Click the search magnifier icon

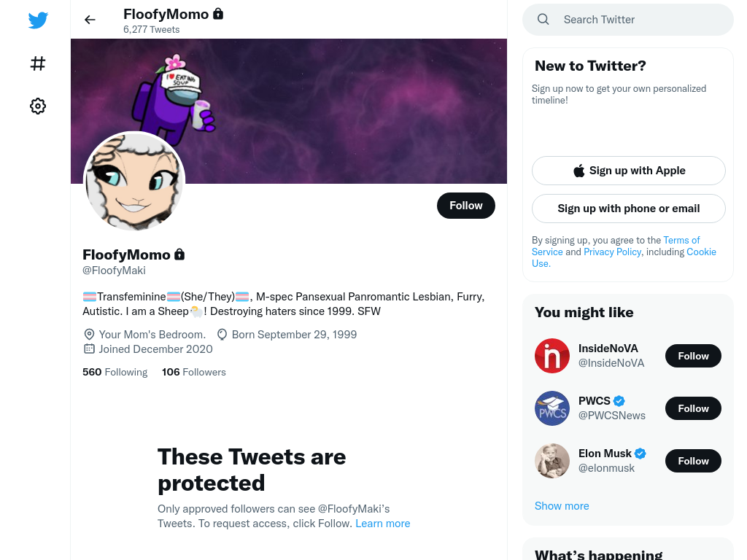543,20
